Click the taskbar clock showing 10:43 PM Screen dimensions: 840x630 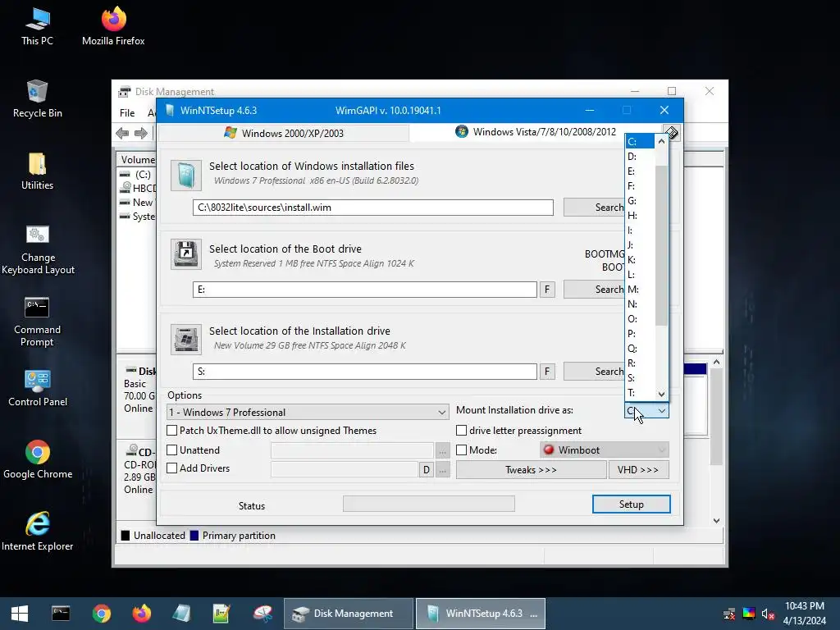804,614
